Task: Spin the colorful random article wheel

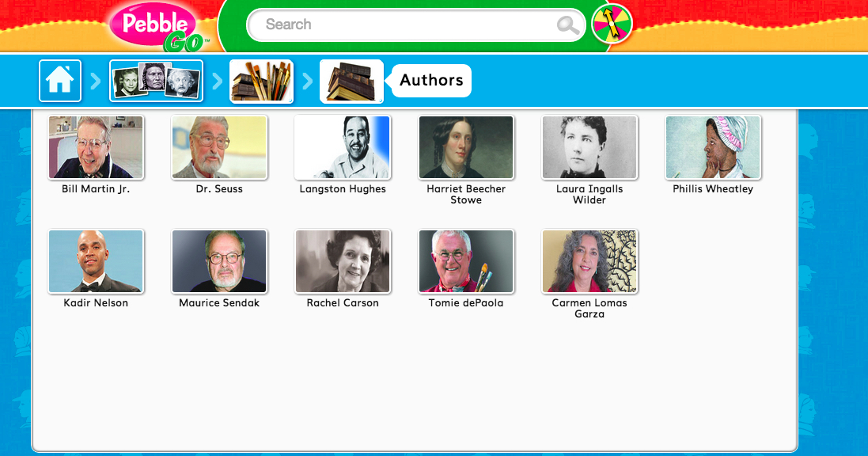Action: pos(612,25)
